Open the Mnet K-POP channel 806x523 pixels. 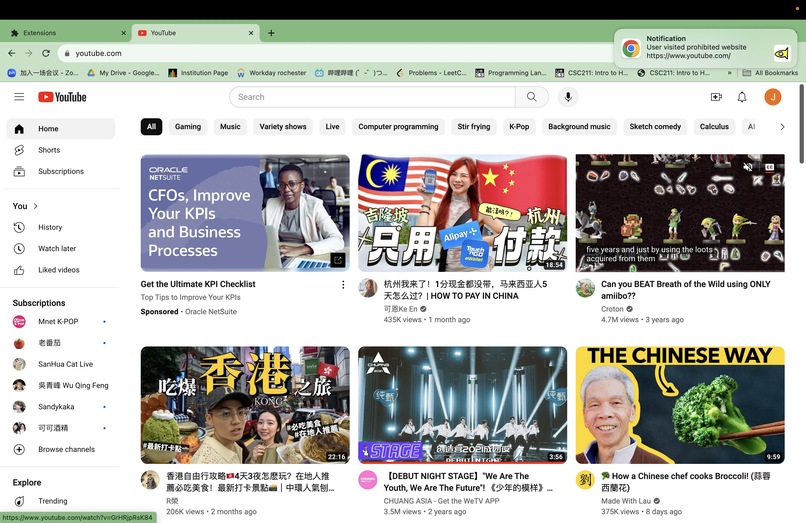[61, 321]
